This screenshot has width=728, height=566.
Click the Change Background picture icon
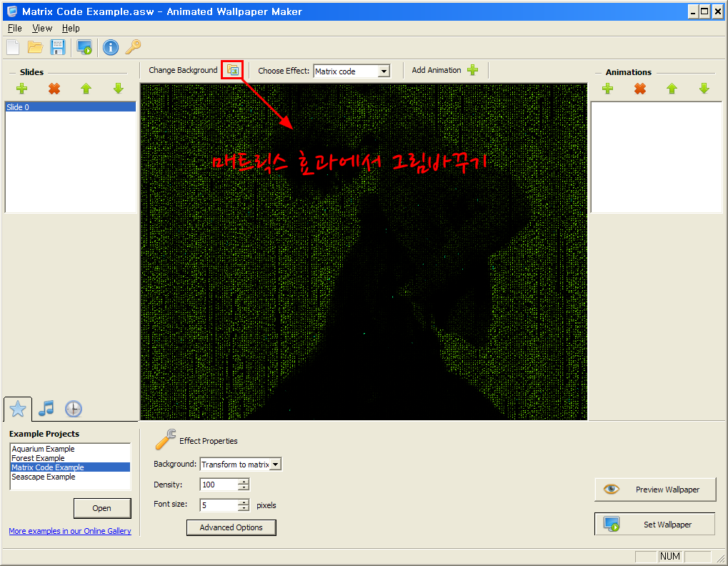click(233, 70)
